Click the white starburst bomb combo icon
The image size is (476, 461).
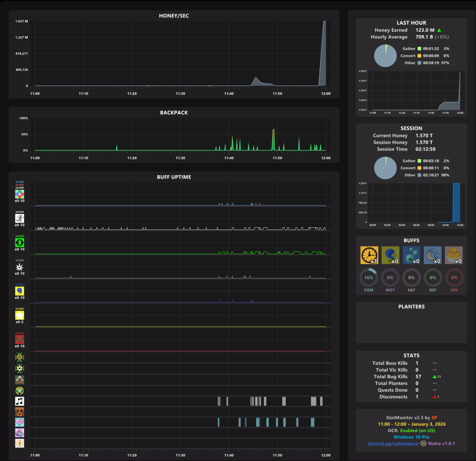point(19,267)
